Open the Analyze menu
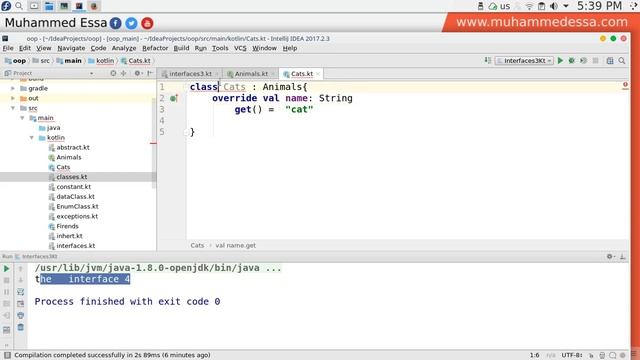This screenshot has height=360, width=640. click(124, 48)
